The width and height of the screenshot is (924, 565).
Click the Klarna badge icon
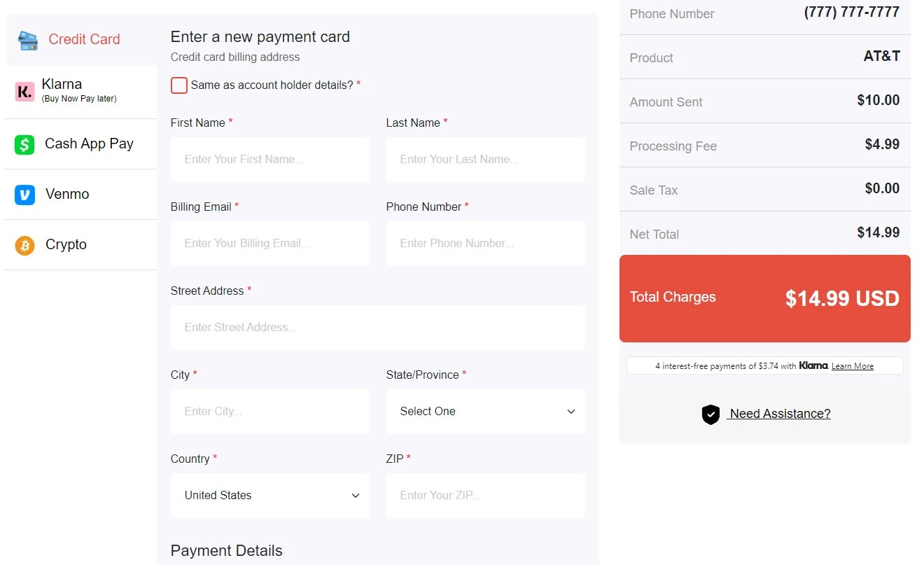coord(24,91)
